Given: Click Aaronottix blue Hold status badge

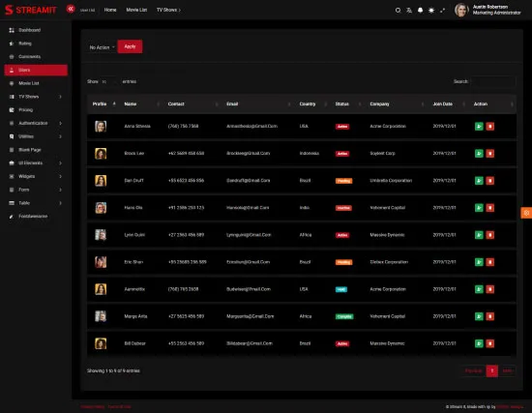Looking at the screenshot, I should [x=341, y=289].
